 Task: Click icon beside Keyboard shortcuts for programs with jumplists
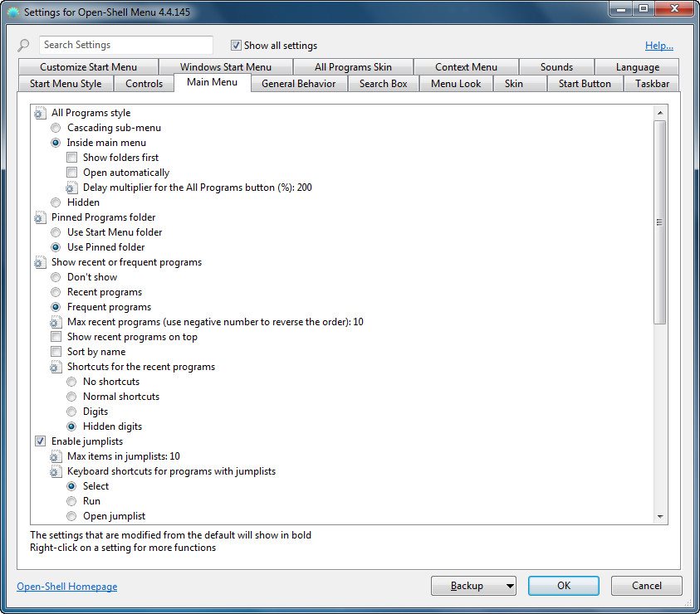56,471
